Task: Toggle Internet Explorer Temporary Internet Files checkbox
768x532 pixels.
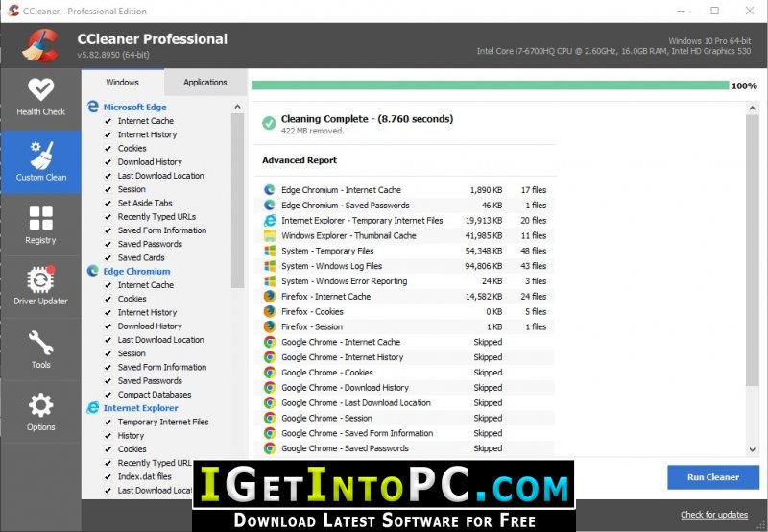Action: (x=108, y=423)
